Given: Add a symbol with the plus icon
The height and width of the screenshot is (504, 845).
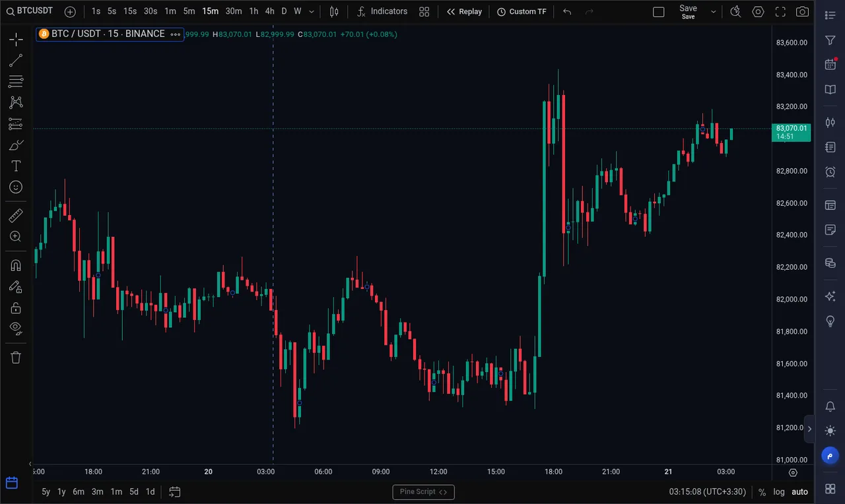Looking at the screenshot, I should click(x=70, y=12).
